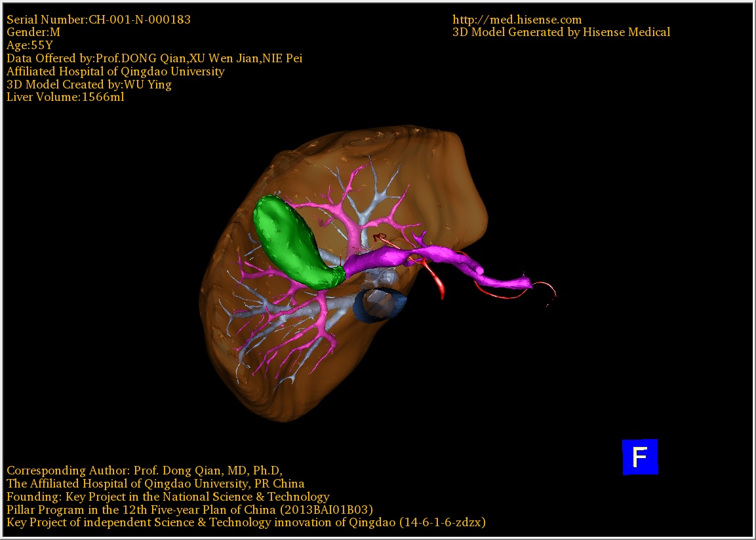756x540 pixels.
Task: Click the 'Liver Volume:1566ml' text
Action: click(65, 97)
